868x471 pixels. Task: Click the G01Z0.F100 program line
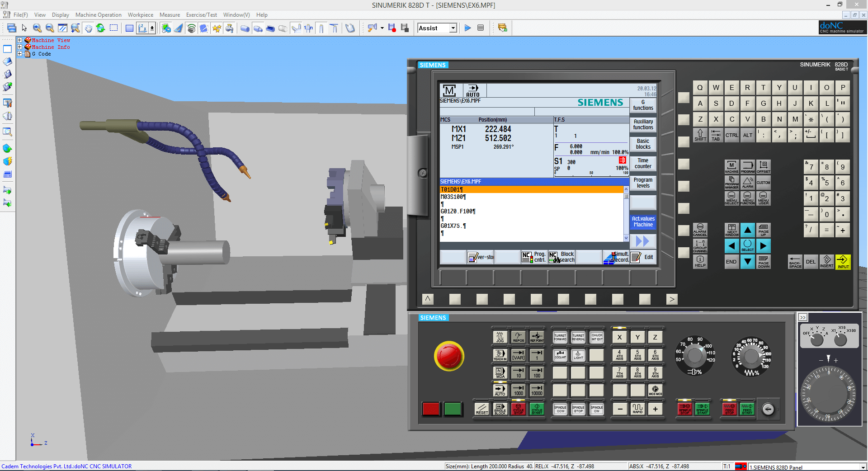pyautogui.click(x=532, y=211)
